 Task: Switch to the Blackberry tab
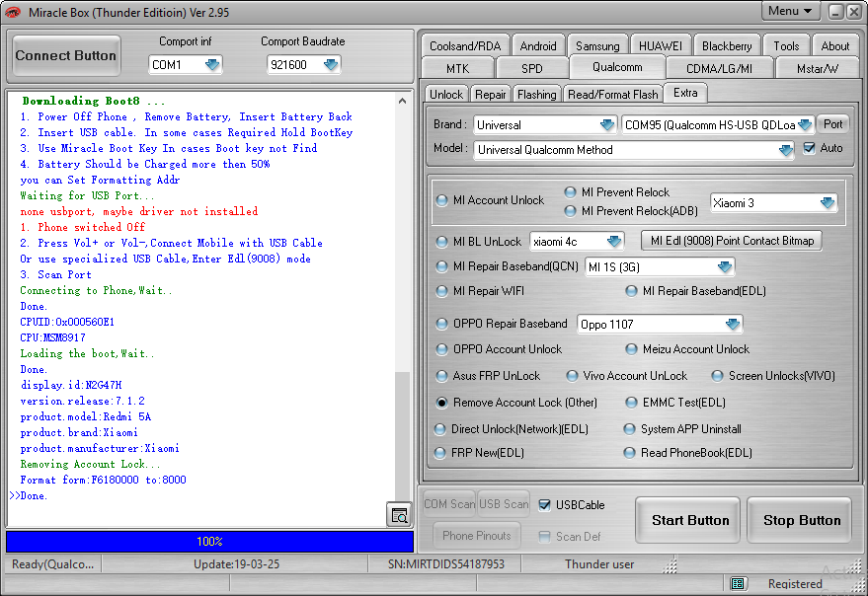[x=727, y=46]
